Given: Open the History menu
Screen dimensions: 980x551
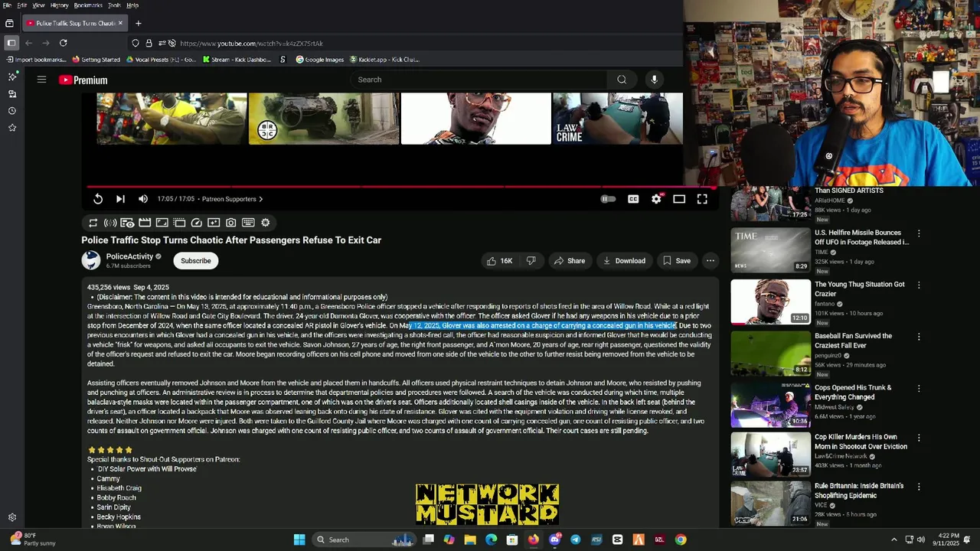Looking at the screenshot, I should [59, 5].
